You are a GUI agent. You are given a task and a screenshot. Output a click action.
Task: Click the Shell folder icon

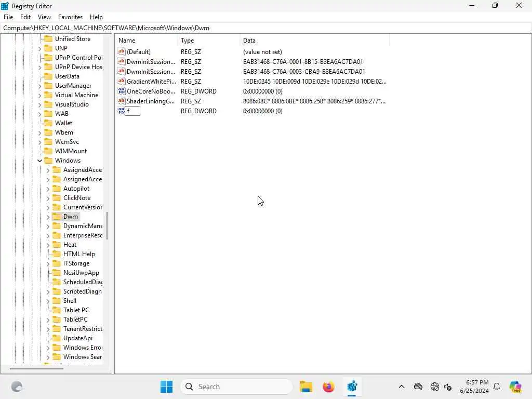point(57,301)
